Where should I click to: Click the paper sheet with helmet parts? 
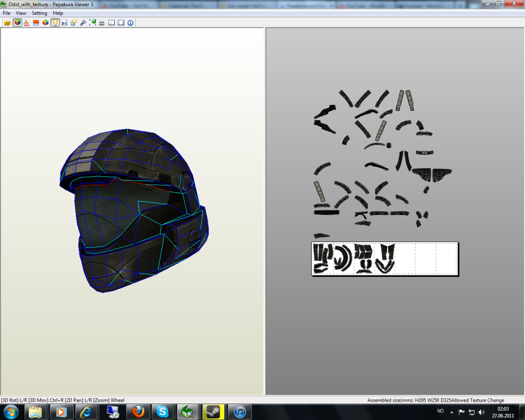click(x=385, y=258)
